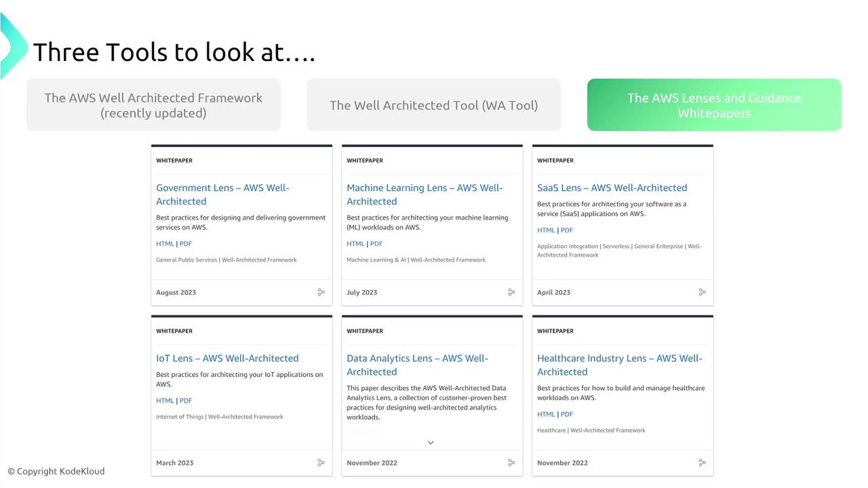
Task: Click share icon on Machine Learning Lens card
Action: tap(511, 292)
